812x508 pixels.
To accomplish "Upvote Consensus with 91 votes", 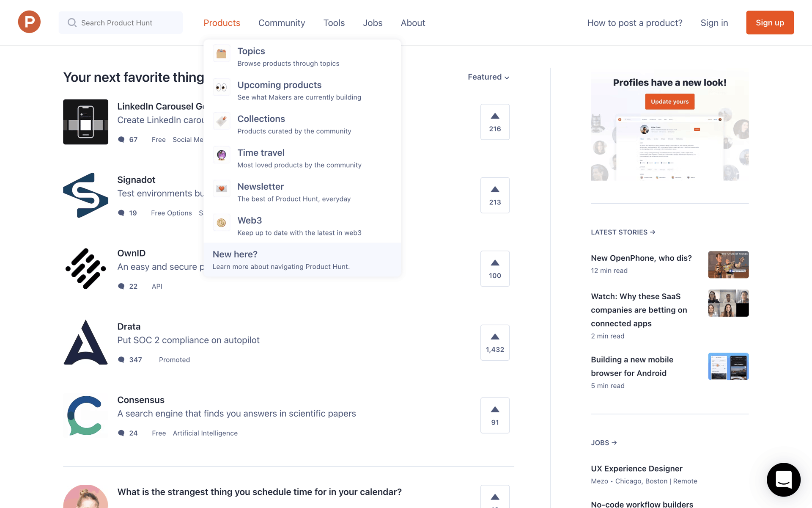I will pyautogui.click(x=495, y=415).
